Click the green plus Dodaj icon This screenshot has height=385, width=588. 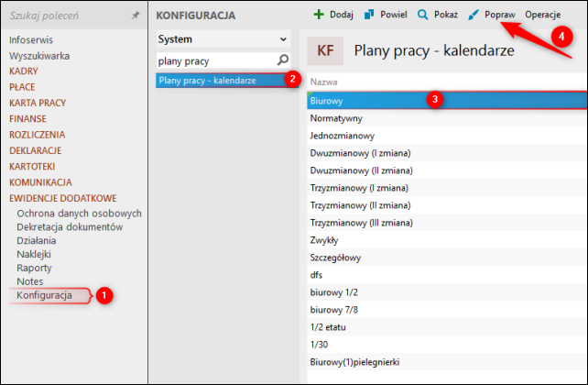[x=319, y=15]
